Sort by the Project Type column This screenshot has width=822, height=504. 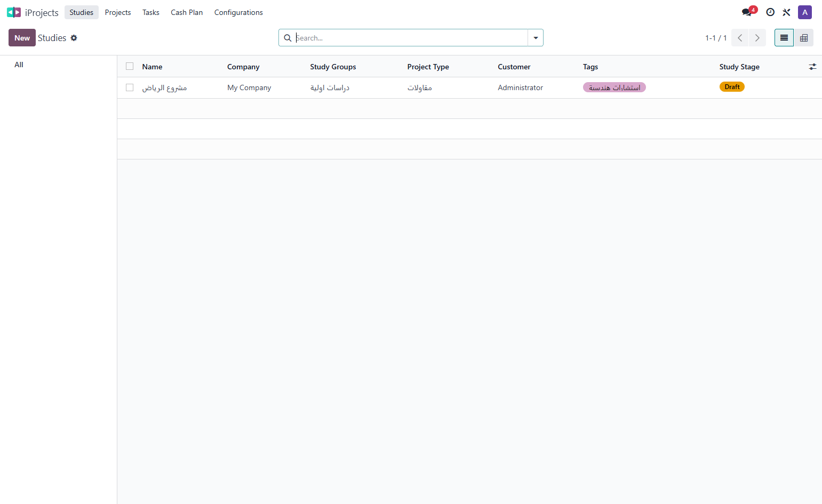point(428,67)
